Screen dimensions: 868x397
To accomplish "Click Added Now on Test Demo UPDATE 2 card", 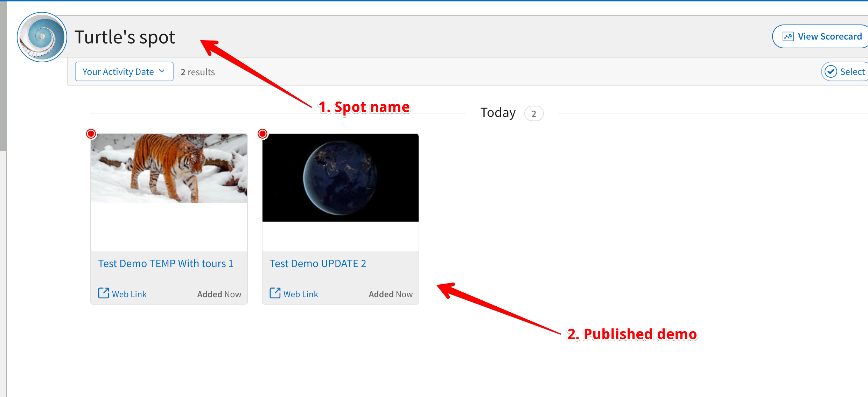I will coord(391,294).
